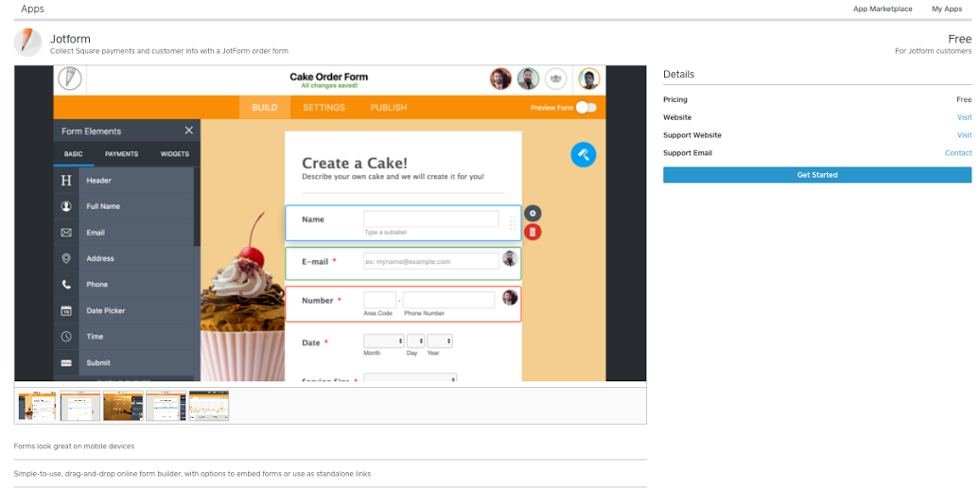The height and width of the screenshot is (490, 980).
Task: Click the second collaborator avatar
Action: click(x=528, y=79)
